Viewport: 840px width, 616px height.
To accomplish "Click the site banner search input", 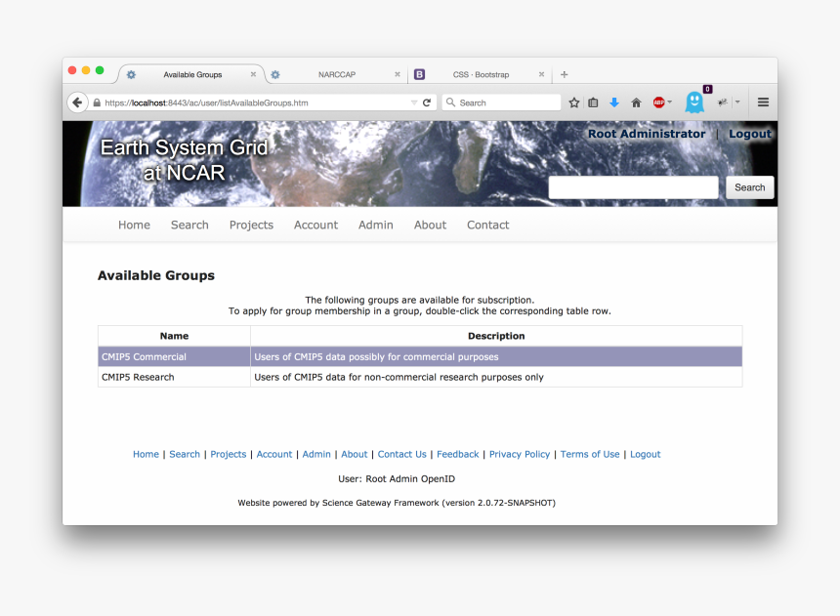I will [633, 187].
